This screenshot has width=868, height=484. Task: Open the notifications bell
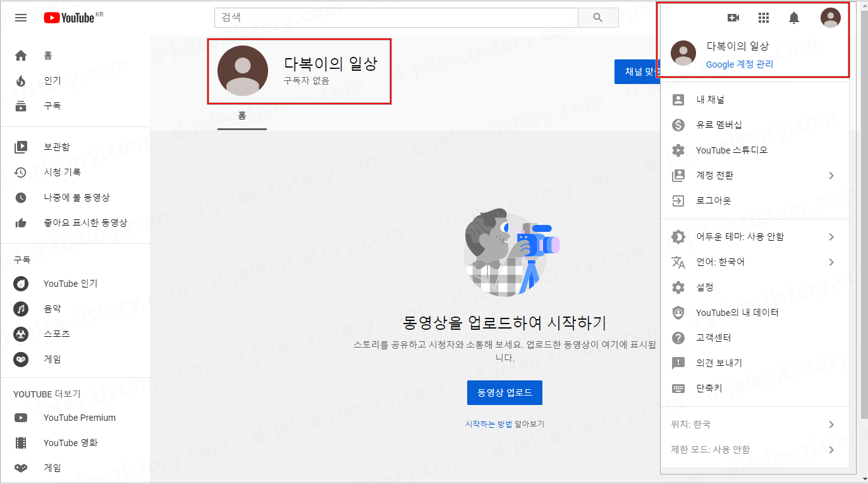(794, 18)
